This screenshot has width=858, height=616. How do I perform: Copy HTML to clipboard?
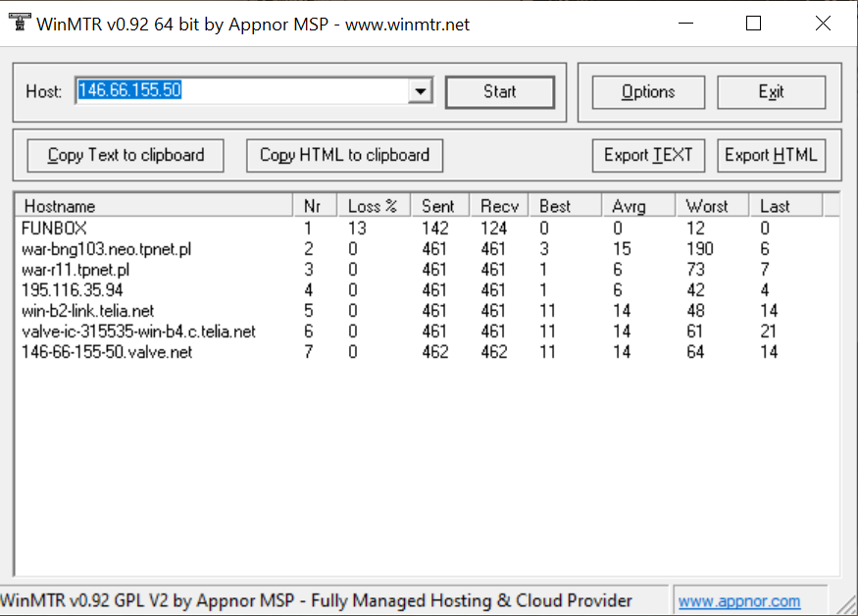point(344,155)
